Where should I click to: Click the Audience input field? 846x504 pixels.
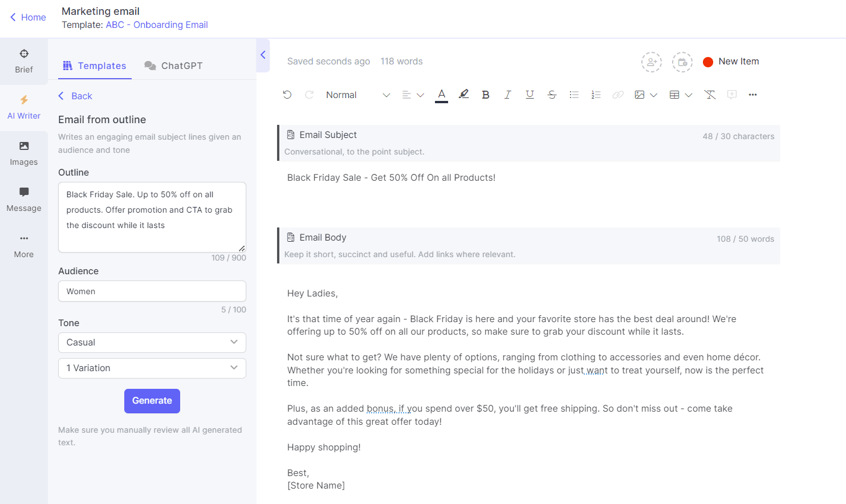click(x=152, y=291)
